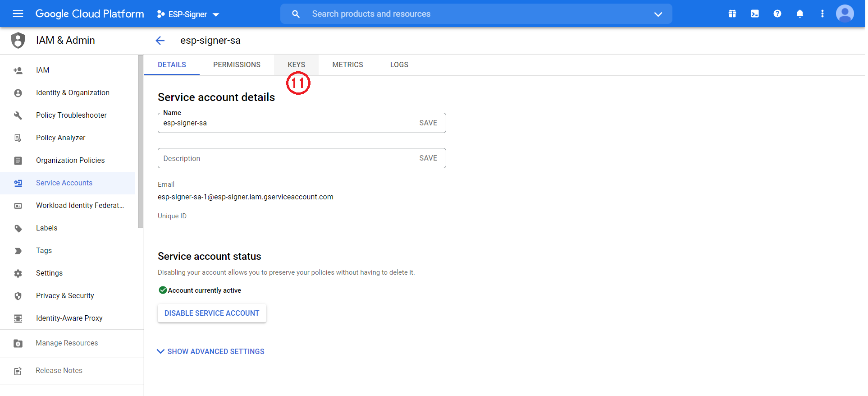Open the hamburger navigation menu
This screenshot has width=868, height=396.
click(x=18, y=14)
